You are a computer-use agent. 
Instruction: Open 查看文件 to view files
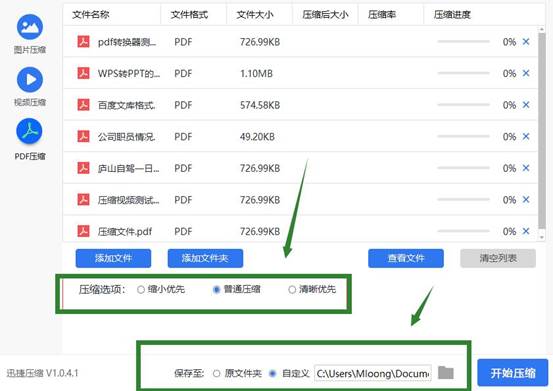coord(406,258)
